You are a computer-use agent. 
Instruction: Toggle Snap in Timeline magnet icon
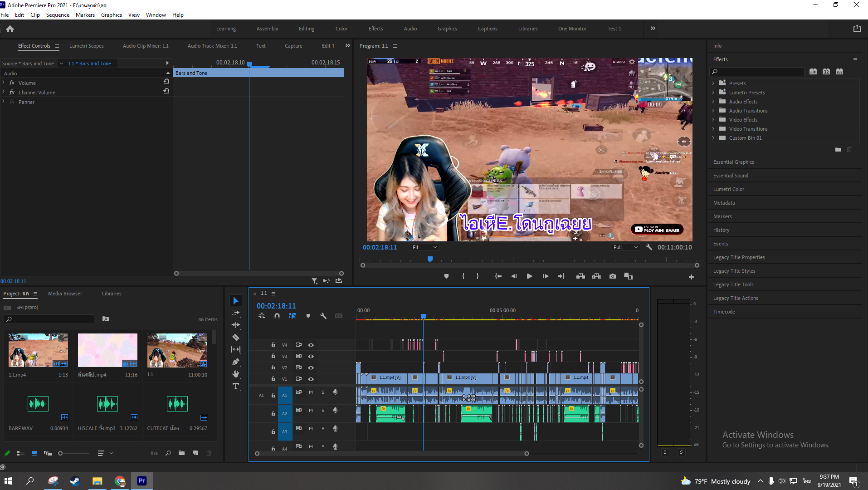point(277,316)
